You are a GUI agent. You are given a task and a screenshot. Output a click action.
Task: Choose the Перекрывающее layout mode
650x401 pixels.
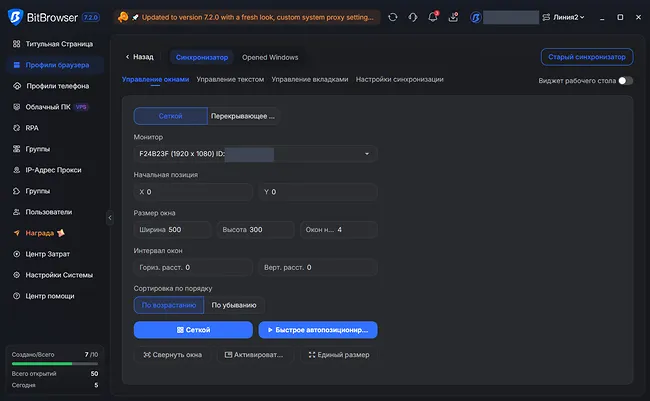click(243, 116)
